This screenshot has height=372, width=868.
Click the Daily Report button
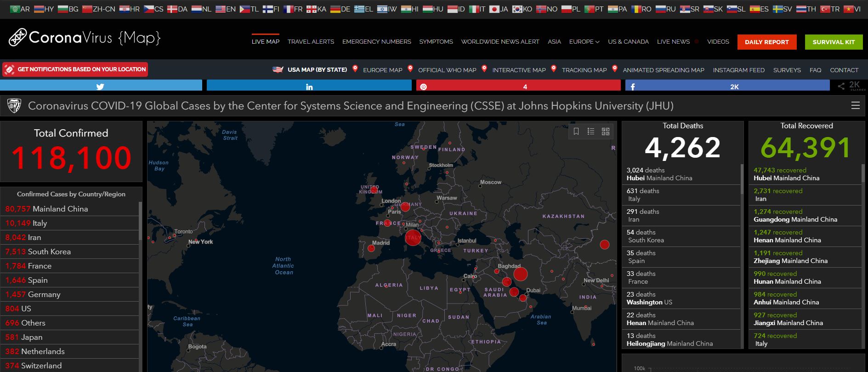(x=767, y=42)
